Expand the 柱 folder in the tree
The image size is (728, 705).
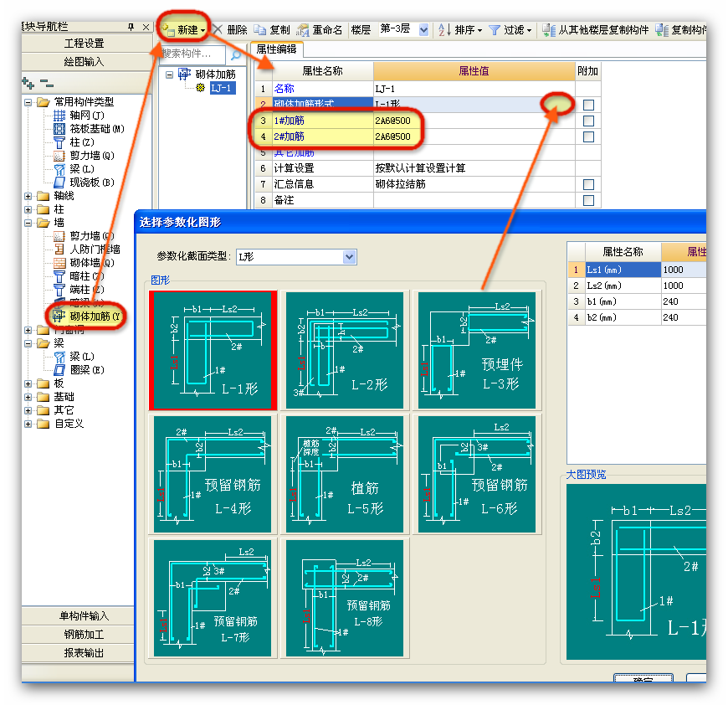[x=28, y=209]
